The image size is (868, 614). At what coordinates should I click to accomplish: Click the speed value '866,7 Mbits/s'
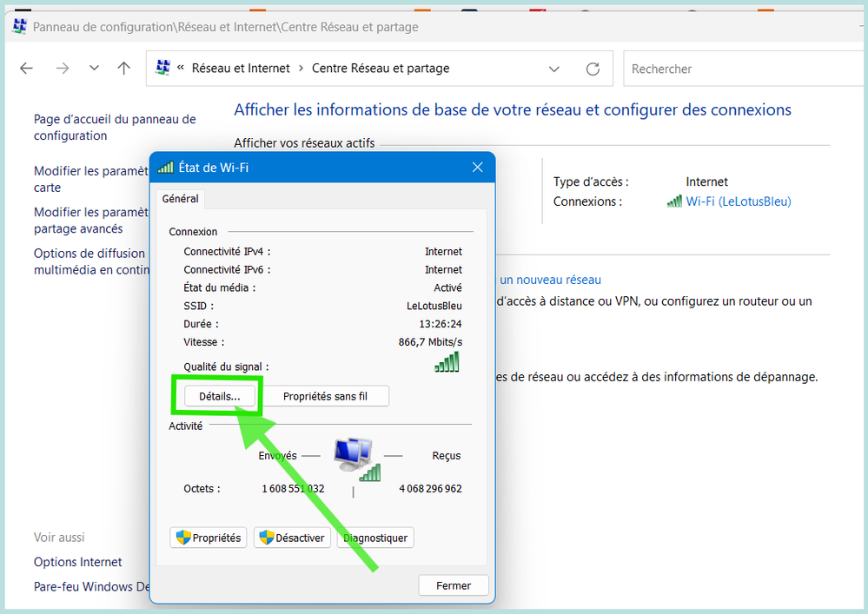(x=430, y=342)
